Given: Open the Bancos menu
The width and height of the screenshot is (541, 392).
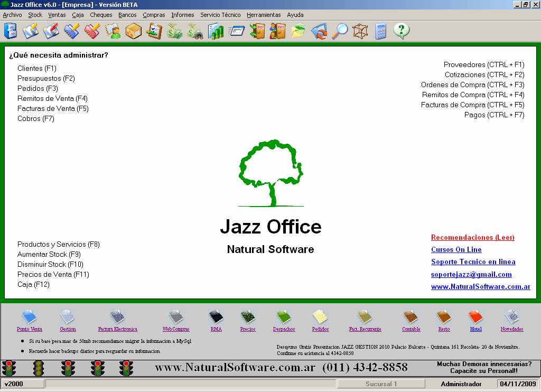Looking at the screenshot, I should coord(128,15).
